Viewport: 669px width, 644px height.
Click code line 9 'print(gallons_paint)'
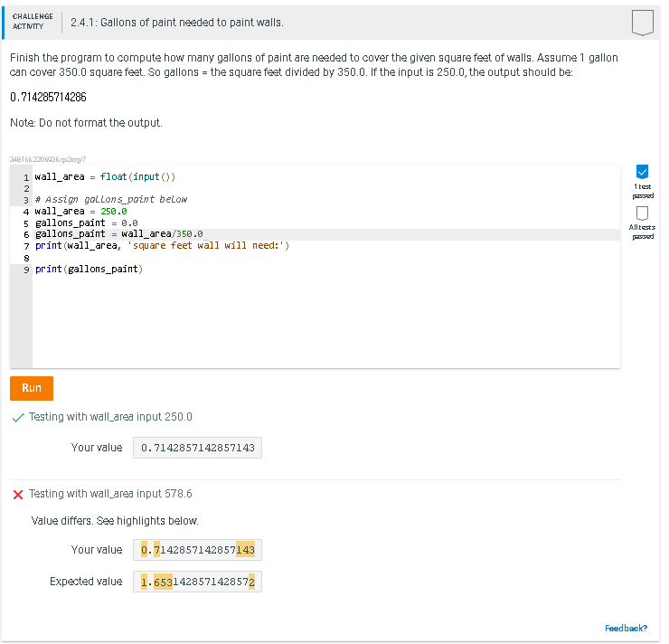[89, 269]
